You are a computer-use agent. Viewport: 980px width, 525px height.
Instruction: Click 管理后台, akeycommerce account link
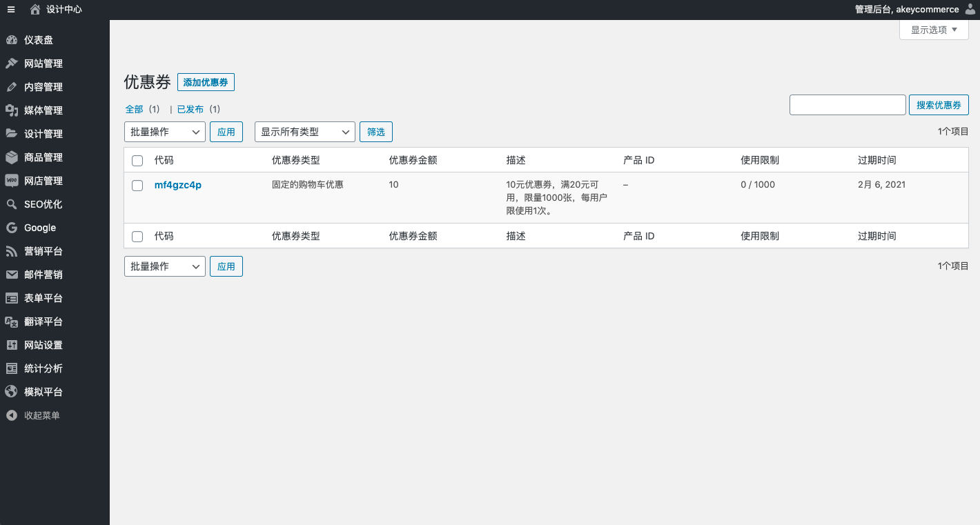pyautogui.click(x=907, y=10)
